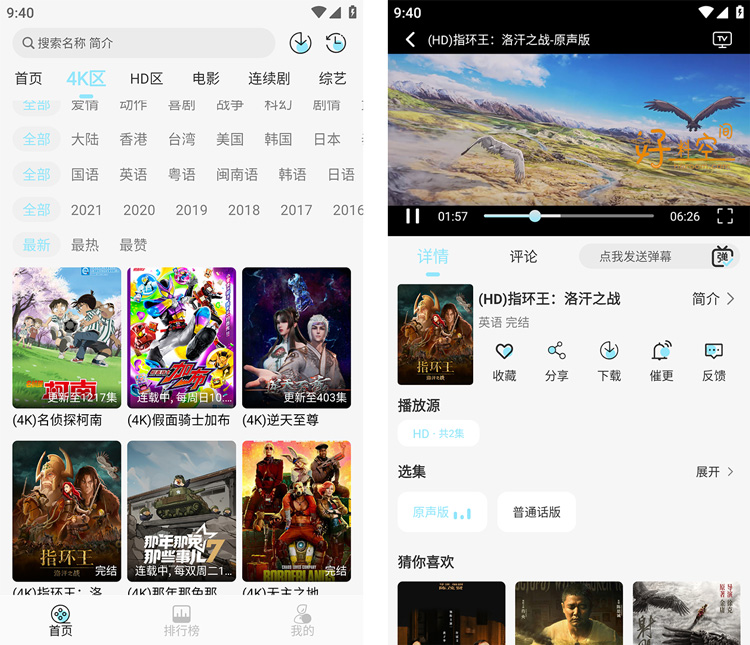Open the (4K)假面骑士加布 poster
The image size is (750, 645).
tap(182, 337)
